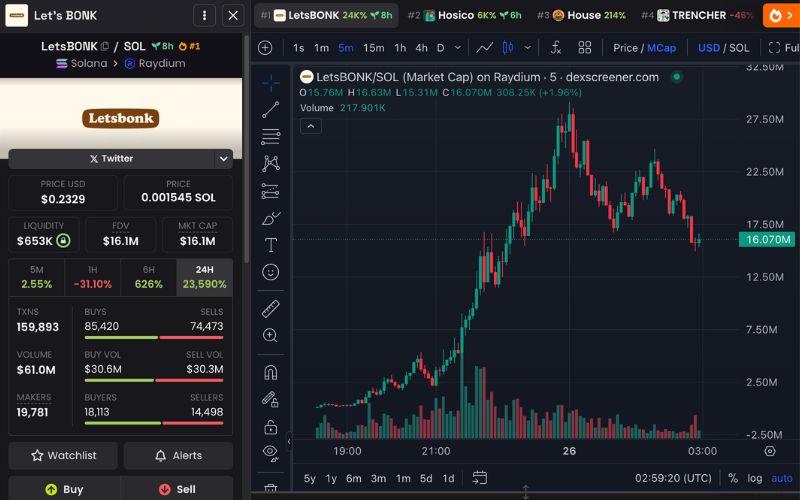Image resolution: width=800 pixels, height=500 pixels.
Task: Close the Let's BONK panel
Action: pos(233,16)
